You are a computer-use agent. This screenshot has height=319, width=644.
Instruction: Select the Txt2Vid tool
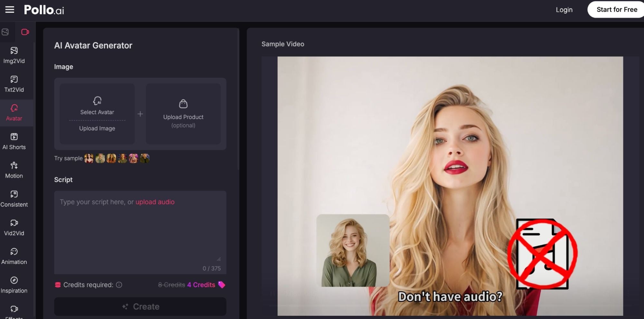[14, 84]
